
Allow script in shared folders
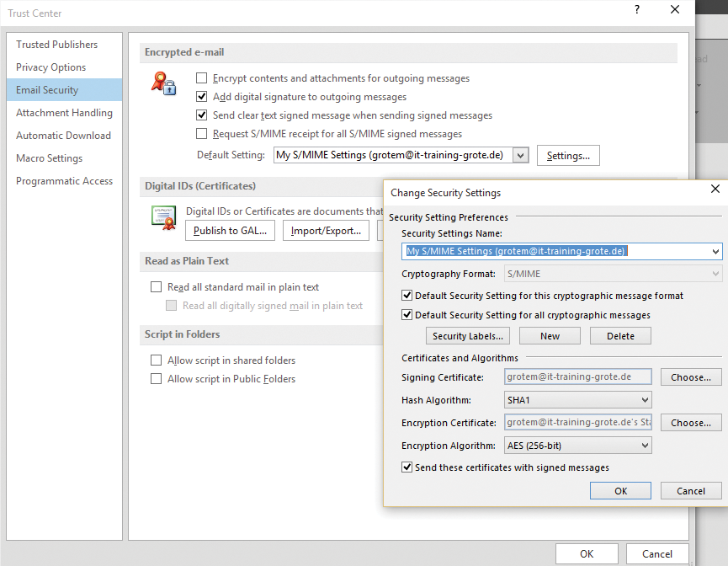click(156, 360)
